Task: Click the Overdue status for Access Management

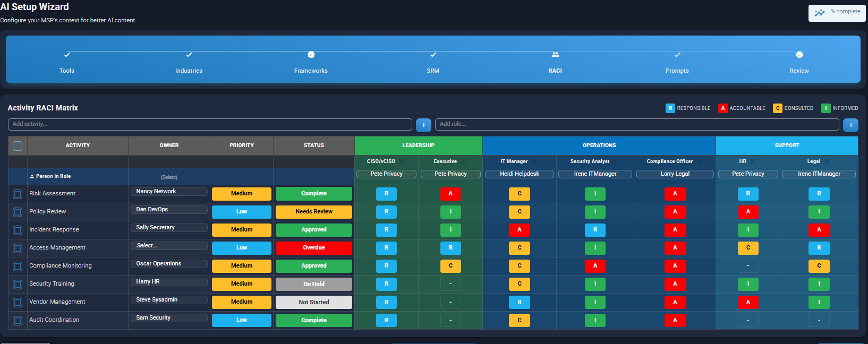Action: [x=313, y=248]
